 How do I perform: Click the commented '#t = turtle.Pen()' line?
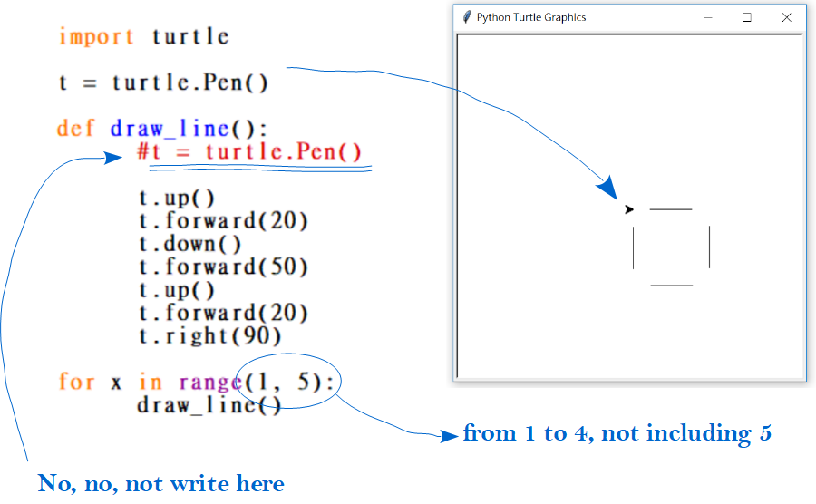tap(249, 151)
